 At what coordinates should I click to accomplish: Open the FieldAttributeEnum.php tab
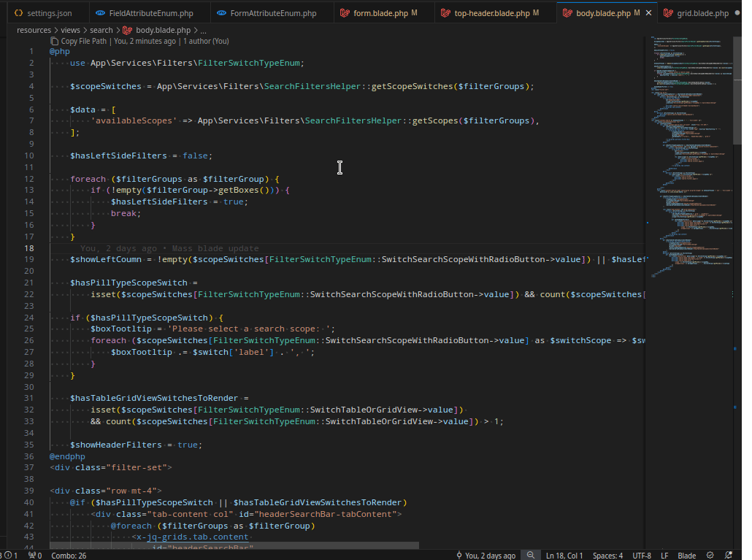pos(150,13)
